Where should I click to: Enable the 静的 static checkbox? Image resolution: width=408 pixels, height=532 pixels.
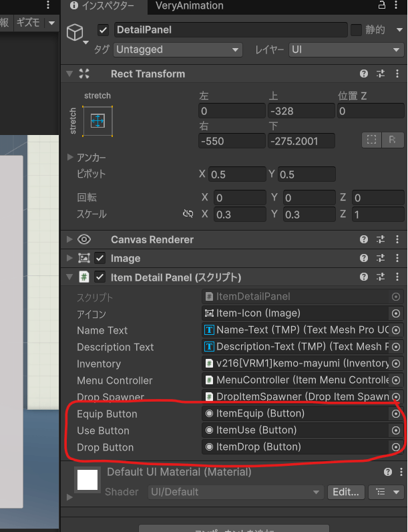356,30
